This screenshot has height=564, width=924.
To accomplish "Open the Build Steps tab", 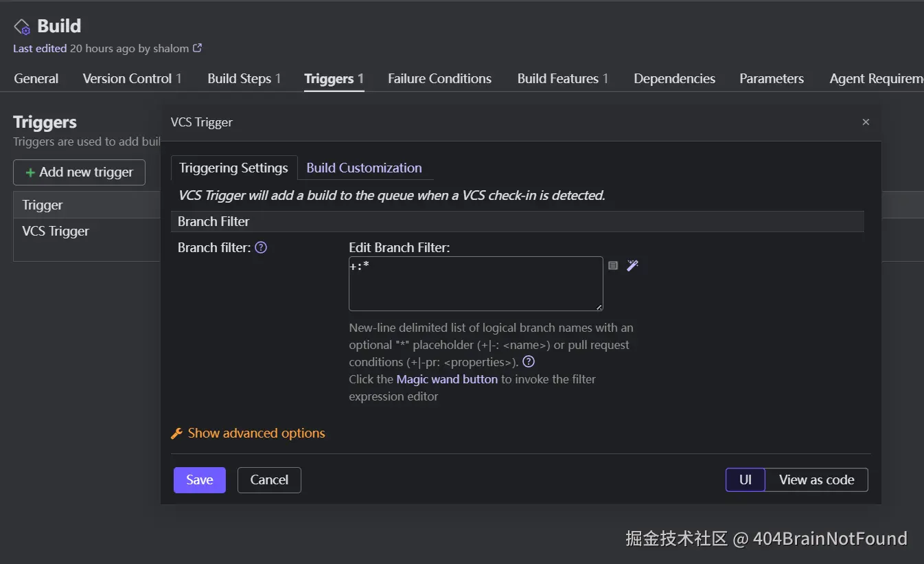I will tap(244, 79).
